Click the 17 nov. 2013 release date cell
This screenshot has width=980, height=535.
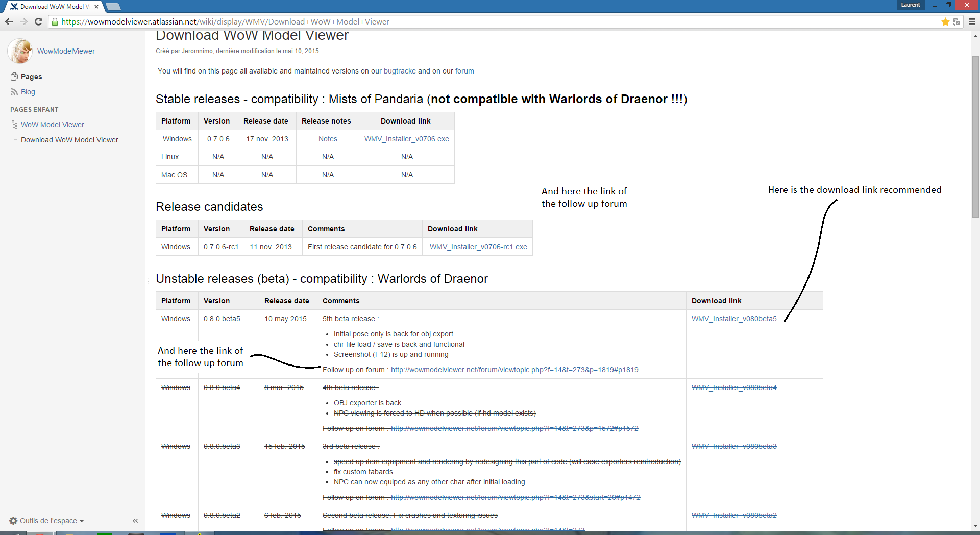point(267,139)
